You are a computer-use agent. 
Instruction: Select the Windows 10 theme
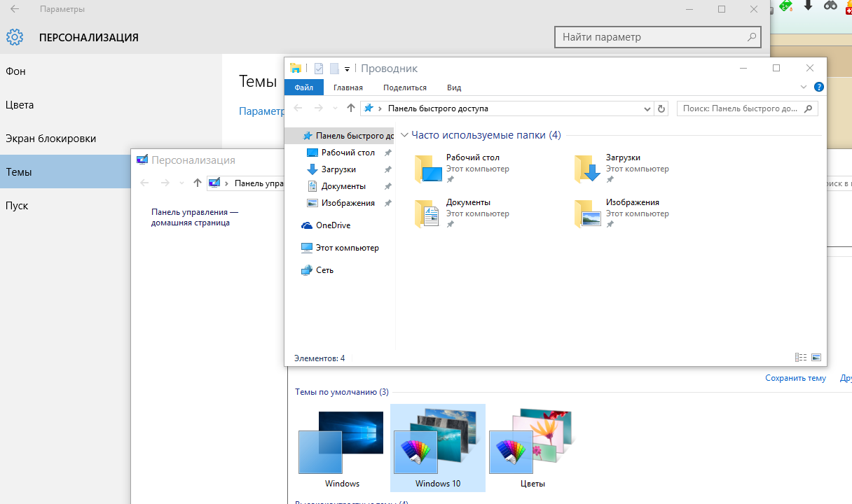click(x=437, y=448)
